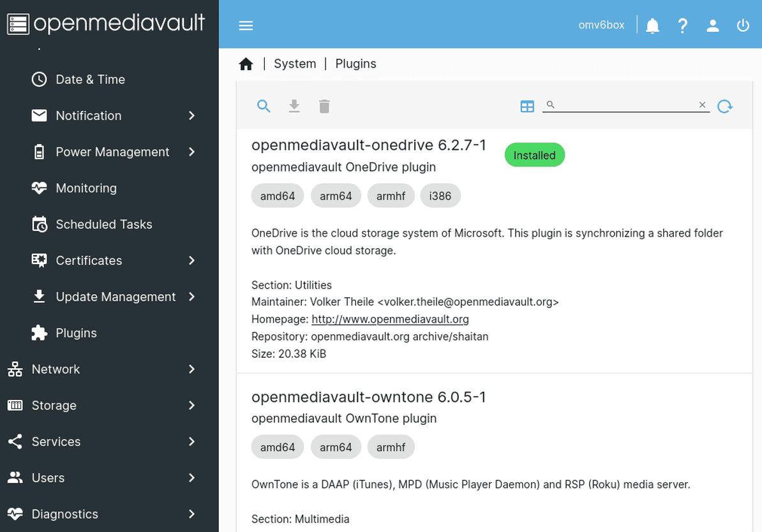Reload the plugin list
The width and height of the screenshot is (762, 532).
725,106
